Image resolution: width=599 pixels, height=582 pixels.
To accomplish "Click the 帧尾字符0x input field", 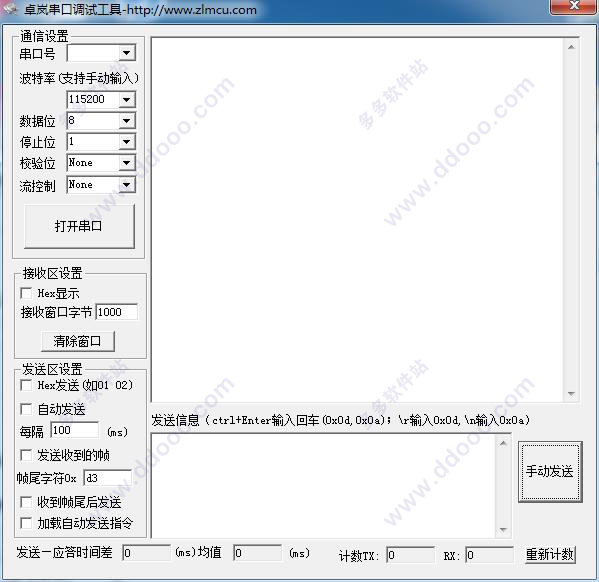I will click(108, 478).
